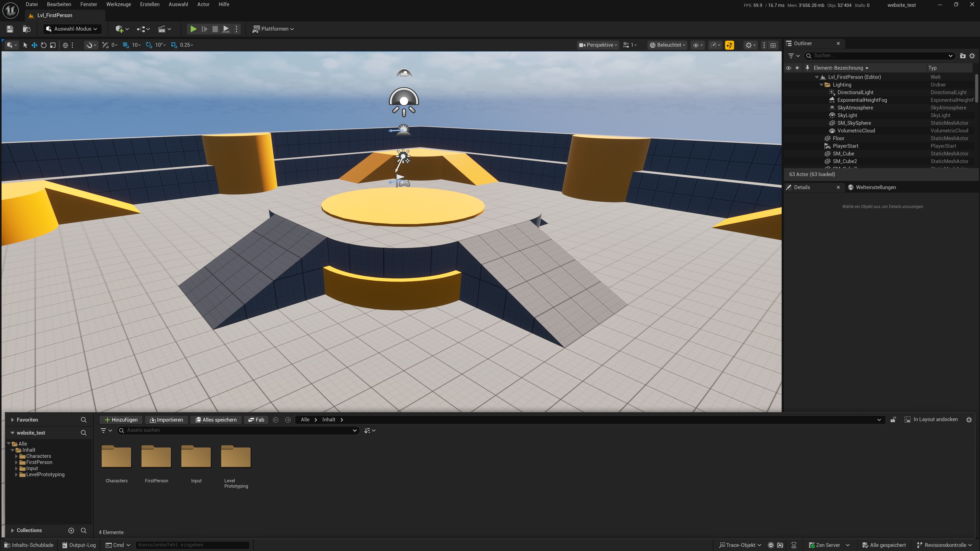Click the Alles speichern button
The image size is (980, 551).
click(216, 419)
